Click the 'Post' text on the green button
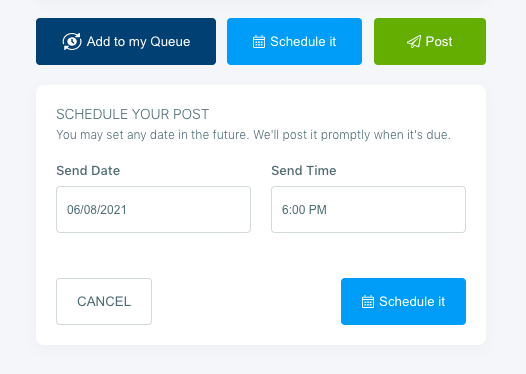The image size is (526, 374). [x=439, y=42]
